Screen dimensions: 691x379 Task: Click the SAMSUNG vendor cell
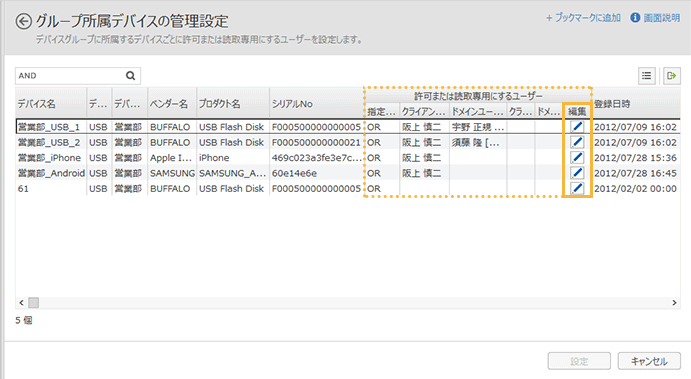172,173
